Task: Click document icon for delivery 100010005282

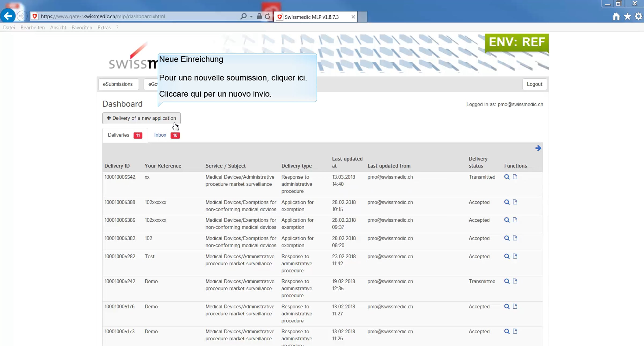Action: tap(515, 256)
